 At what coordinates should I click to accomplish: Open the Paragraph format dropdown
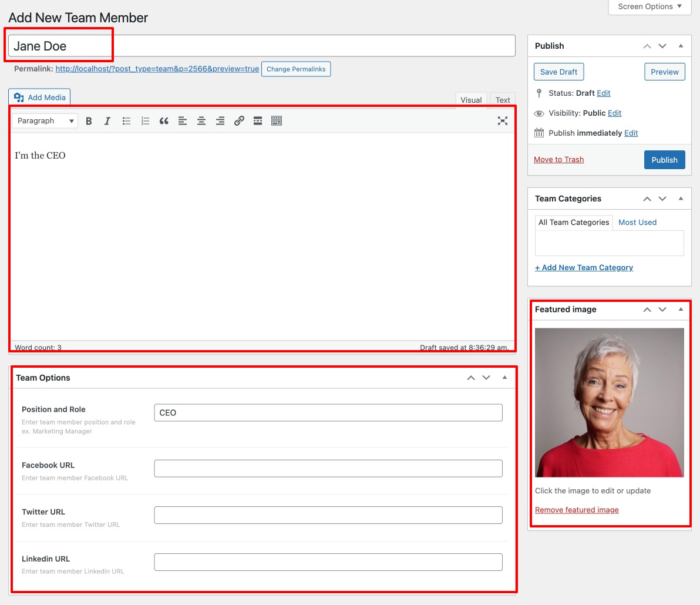(44, 121)
